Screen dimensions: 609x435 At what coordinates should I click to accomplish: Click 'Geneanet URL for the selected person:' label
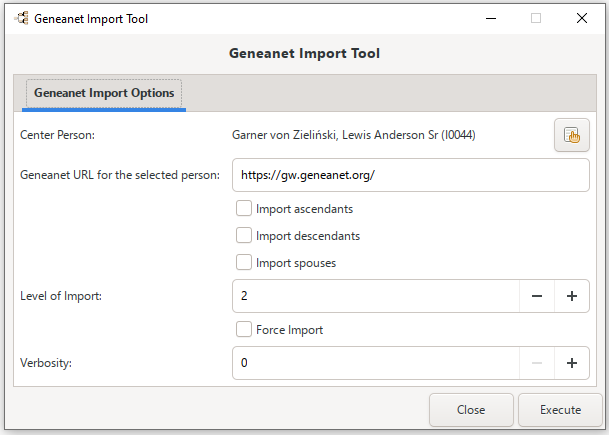pyautogui.click(x=120, y=175)
